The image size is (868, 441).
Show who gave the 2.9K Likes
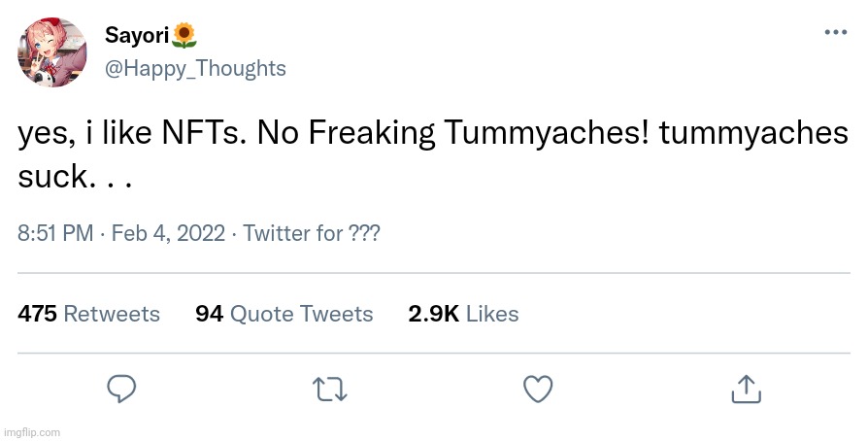click(x=462, y=314)
